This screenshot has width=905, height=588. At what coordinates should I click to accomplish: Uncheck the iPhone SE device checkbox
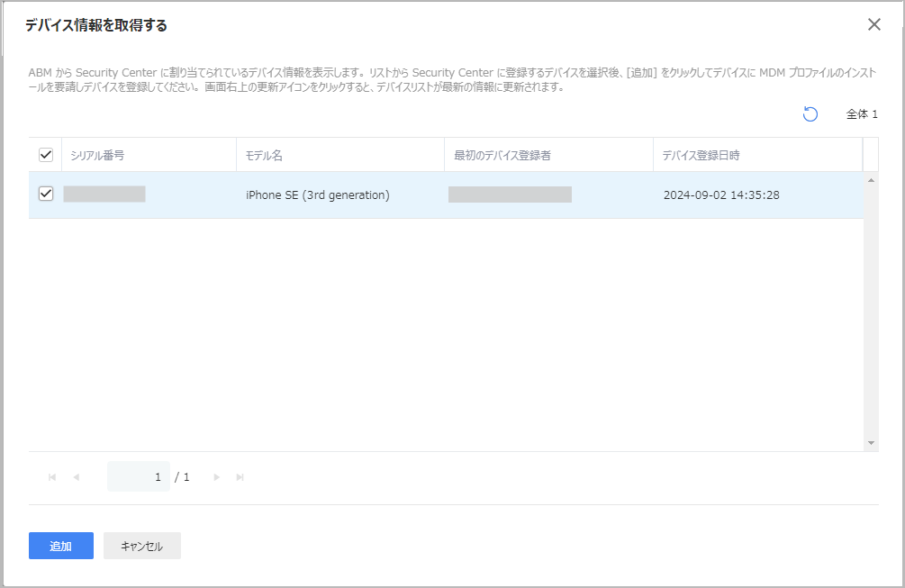click(x=45, y=194)
